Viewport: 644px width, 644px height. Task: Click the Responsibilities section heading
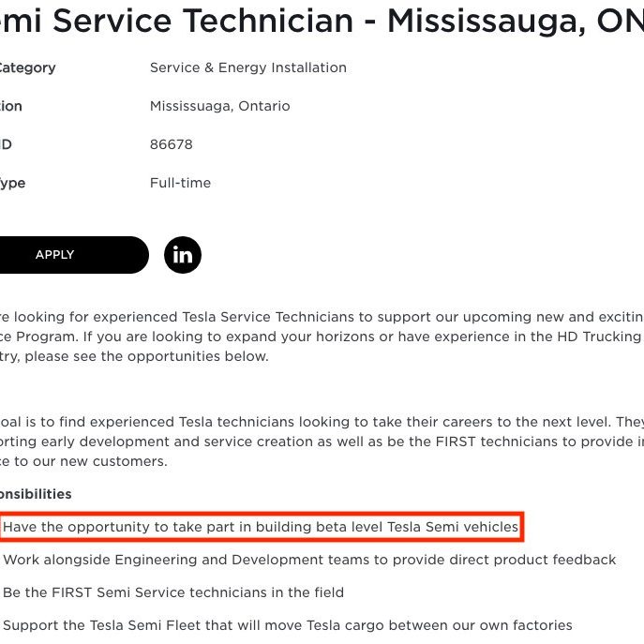[36, 494]
